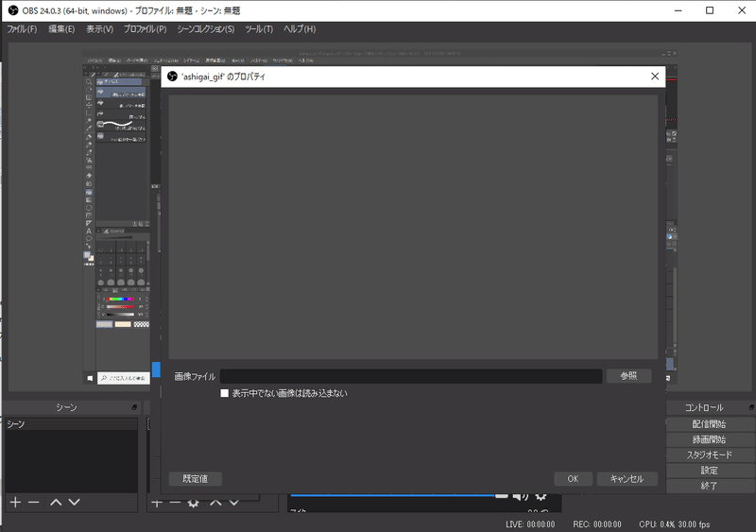
Task: Toggle スタジオモード
Action: [709, 455]
